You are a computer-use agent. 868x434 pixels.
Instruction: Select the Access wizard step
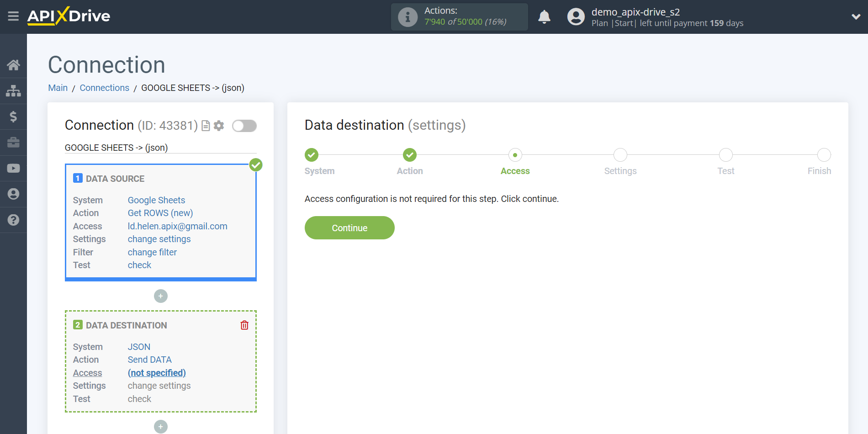pyautogui.click(x=515, y=155)
